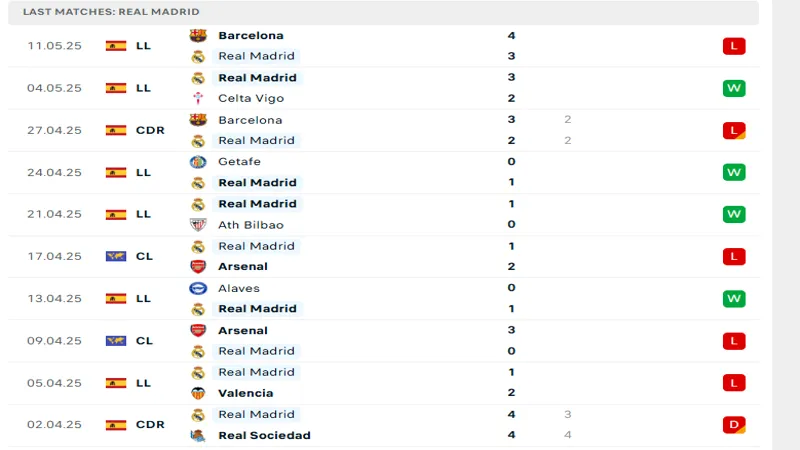The height and width of the screenshot is (450, 800).
Task: Click the D badge for the Real Sociedad match
Action: tap(734, 425)
